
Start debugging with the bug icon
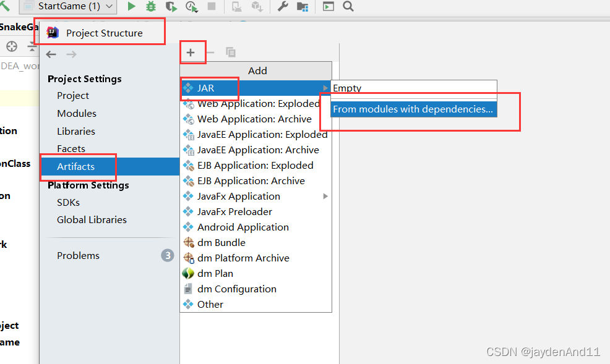coord(151,6)
